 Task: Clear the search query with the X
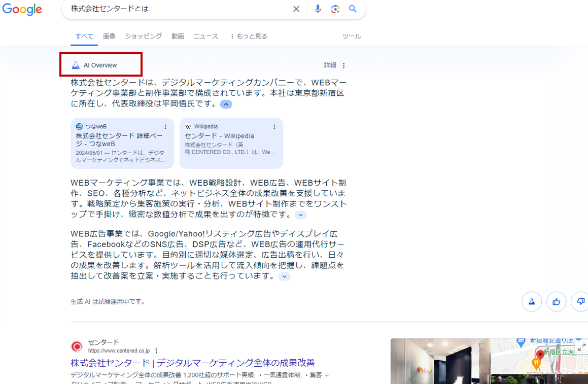pyautogui.click(x=296, y=9)
